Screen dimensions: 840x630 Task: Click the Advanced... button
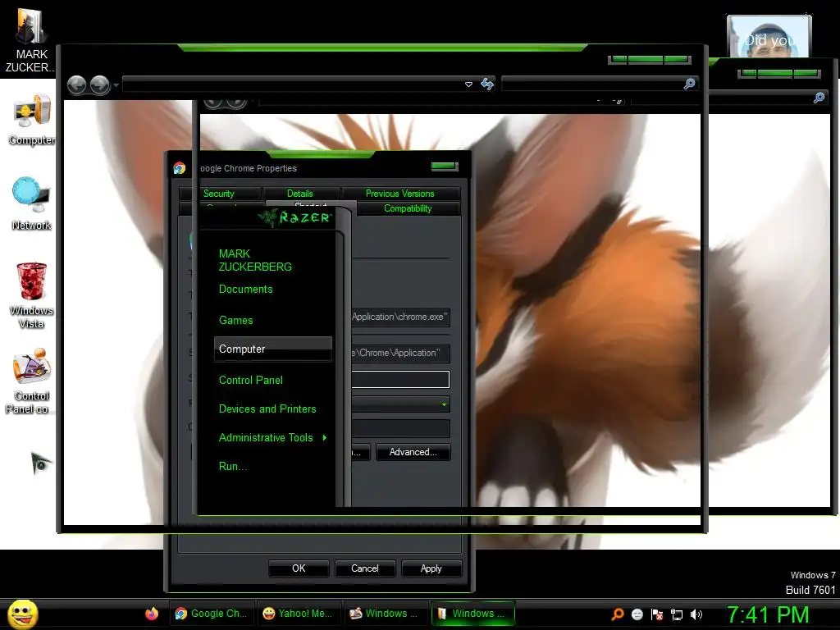point(413,452)
